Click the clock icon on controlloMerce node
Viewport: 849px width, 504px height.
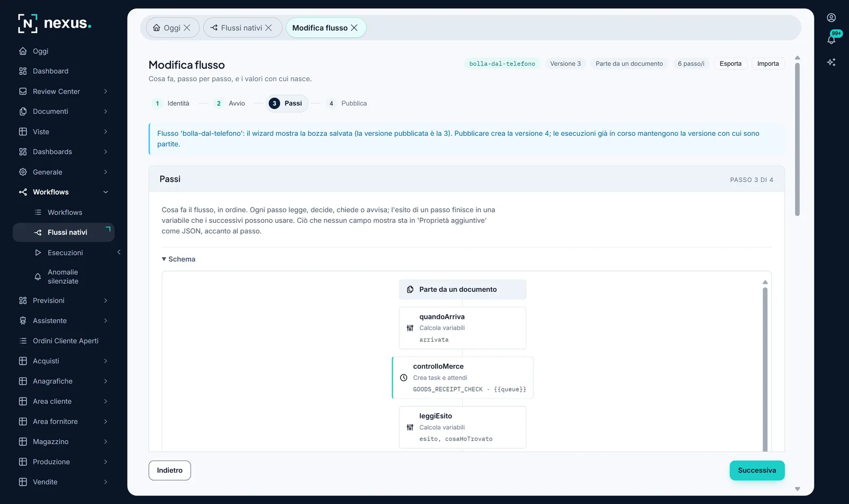pos(403,378)
